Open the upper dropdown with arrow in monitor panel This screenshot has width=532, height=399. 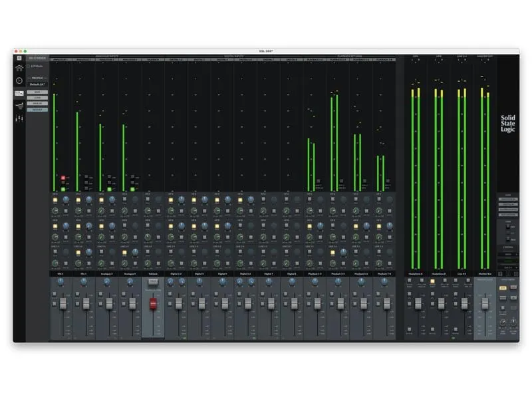click(x=508, y=254)
